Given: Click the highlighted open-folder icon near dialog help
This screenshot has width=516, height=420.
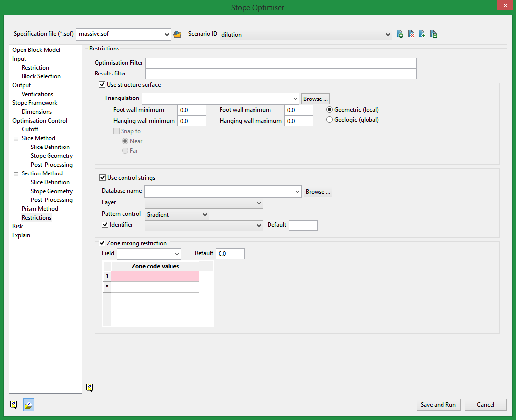Looking at the screenshot, I should (x=28, y=405).
